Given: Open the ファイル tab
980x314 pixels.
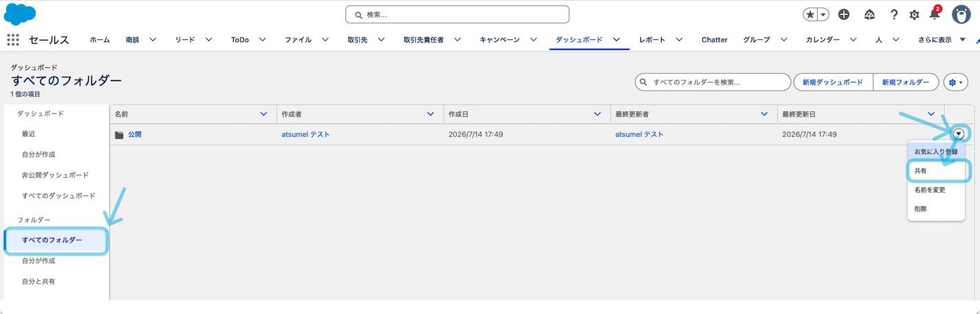Looking at the screenshot, I should click(298, 40).
